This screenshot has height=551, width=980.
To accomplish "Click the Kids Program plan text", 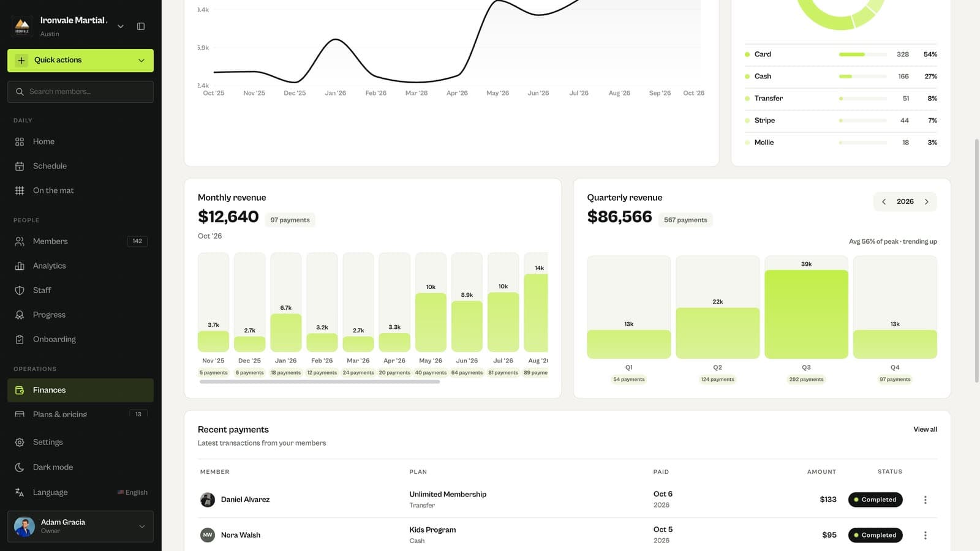I will [x=432, y=530].
